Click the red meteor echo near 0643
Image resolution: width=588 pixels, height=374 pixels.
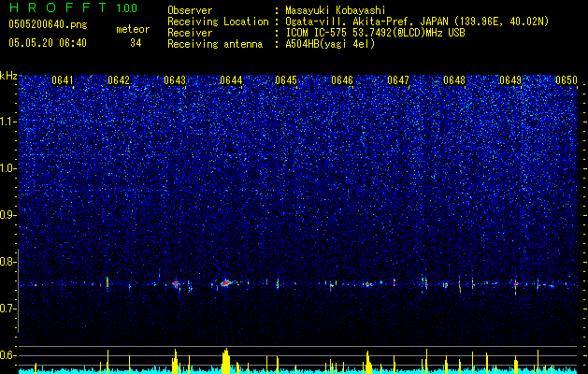pos(175,284)
